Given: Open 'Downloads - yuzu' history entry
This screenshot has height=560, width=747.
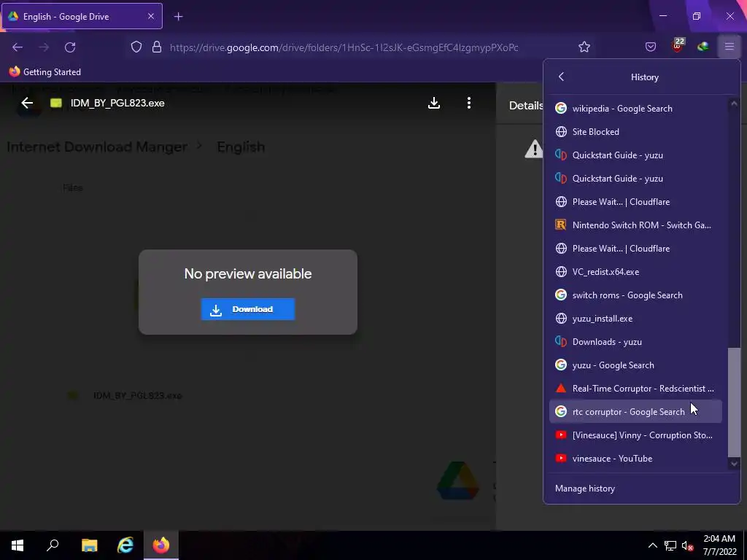Looking at the screenshot, I should click(635, 341).
